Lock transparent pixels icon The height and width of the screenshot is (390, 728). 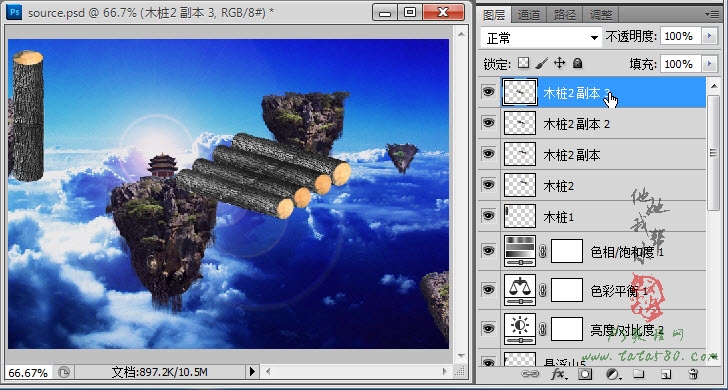click(524, 63)
